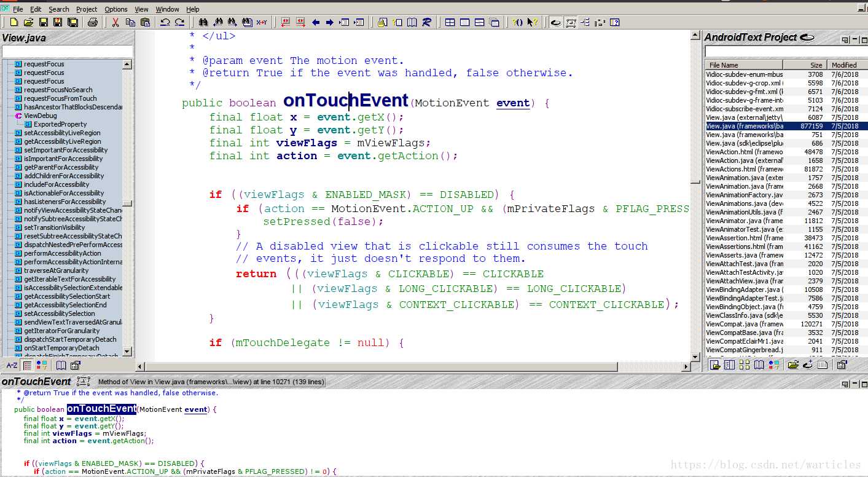This screenshot has height=477, width=868.
Task: Select the ViewDebug class in symbol tree
Action: click(x=40, y=116)
